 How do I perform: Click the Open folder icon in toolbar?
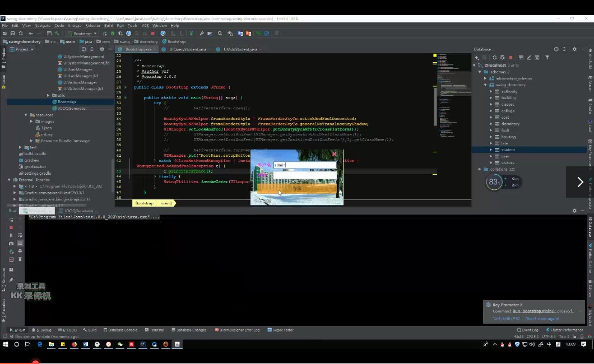coord(4,33)
